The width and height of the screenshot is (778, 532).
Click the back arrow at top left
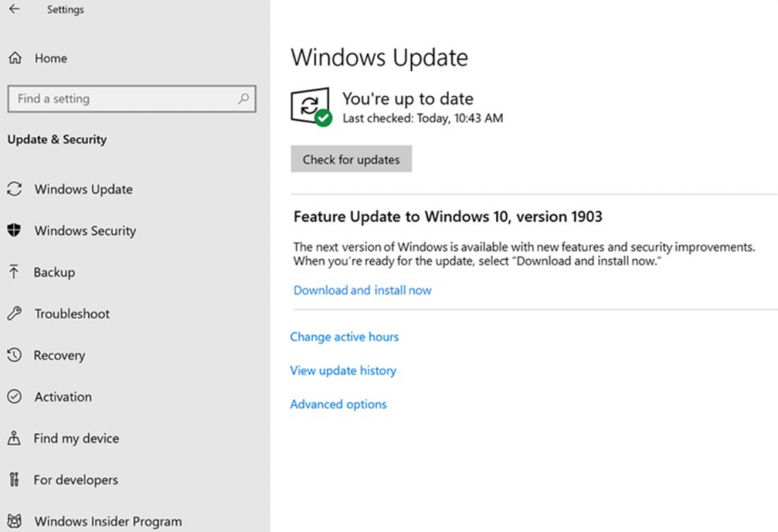coord(14,8)
